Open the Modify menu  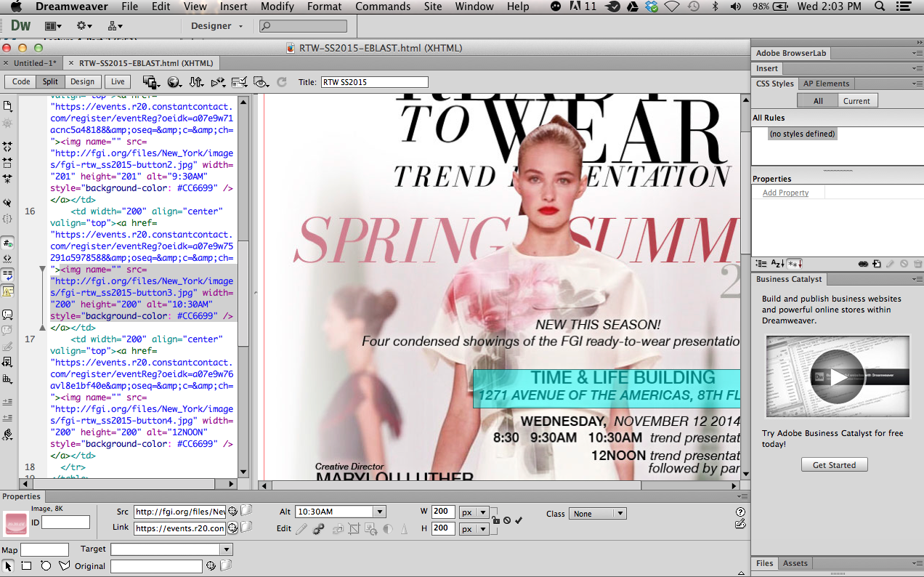tap(277, 7)
